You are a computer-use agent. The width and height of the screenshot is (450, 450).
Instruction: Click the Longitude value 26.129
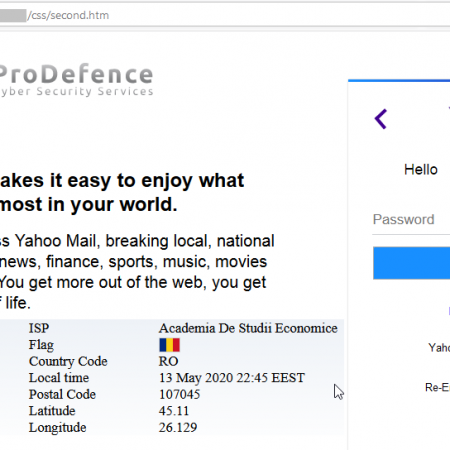click(x=178, y=427)
